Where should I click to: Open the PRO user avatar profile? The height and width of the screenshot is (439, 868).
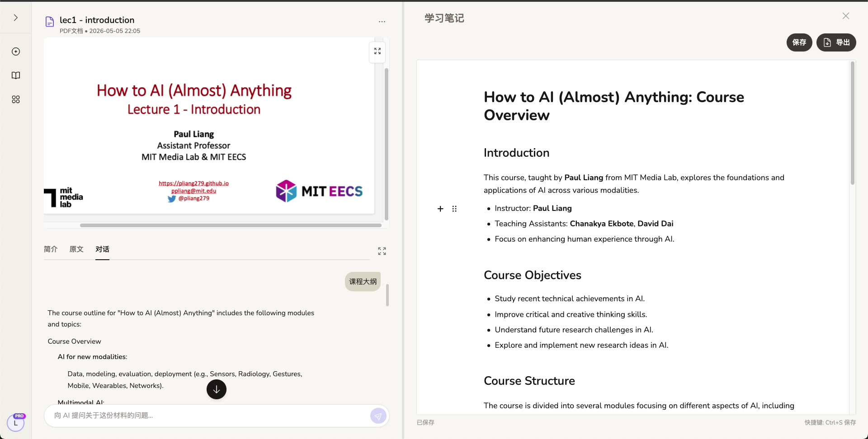pos(16,423)
